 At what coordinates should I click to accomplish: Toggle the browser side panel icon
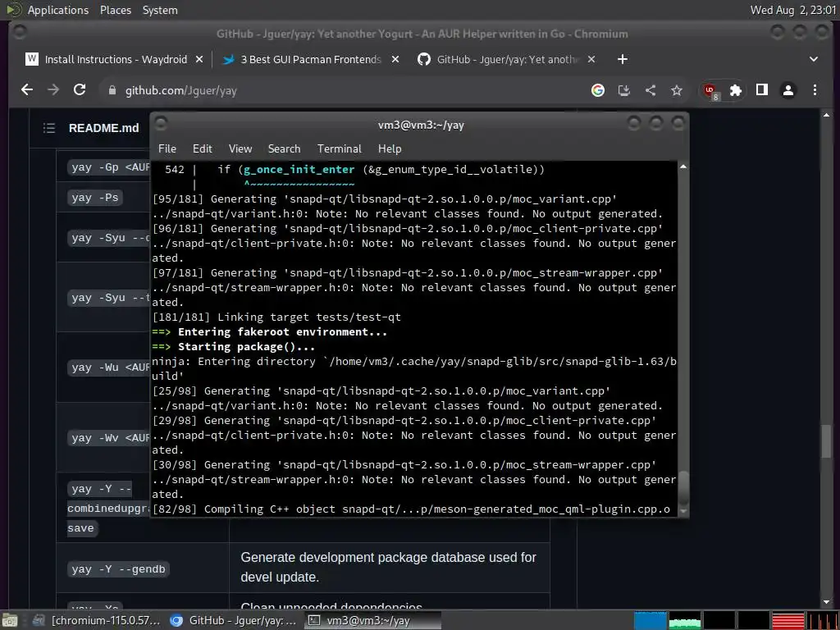click(x=762, y=90)
